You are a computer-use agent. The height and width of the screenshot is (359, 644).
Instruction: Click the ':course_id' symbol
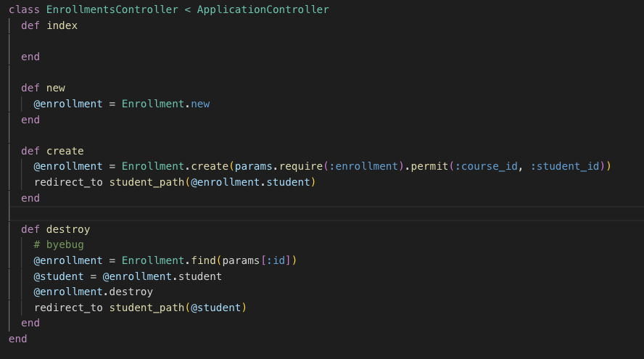click(x=487, y=166)
